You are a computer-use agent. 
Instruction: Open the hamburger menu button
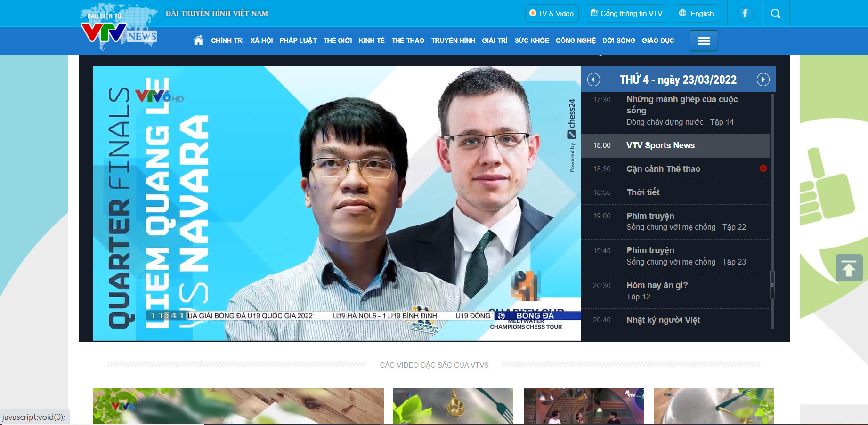coord(704,41)
